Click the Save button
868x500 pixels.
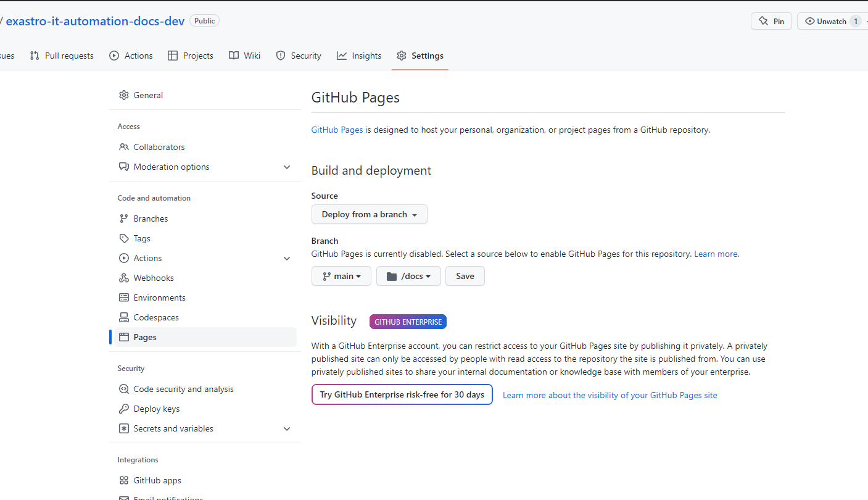(465, 276)
